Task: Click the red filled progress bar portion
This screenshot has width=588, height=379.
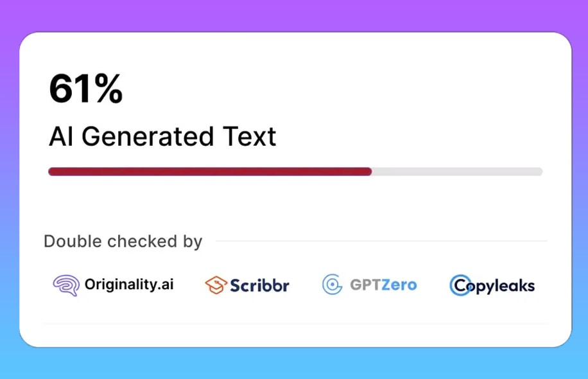Action: pos(210,172)
